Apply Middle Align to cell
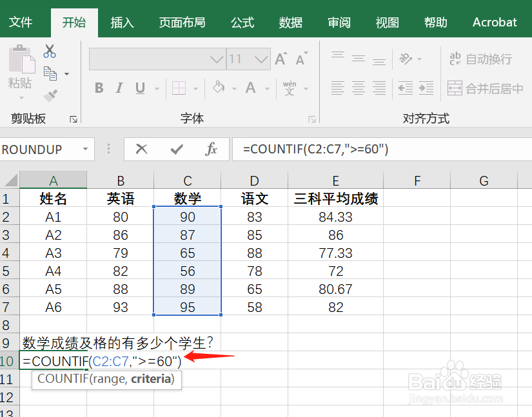532x417 pixels. click(x=359, y=58)
